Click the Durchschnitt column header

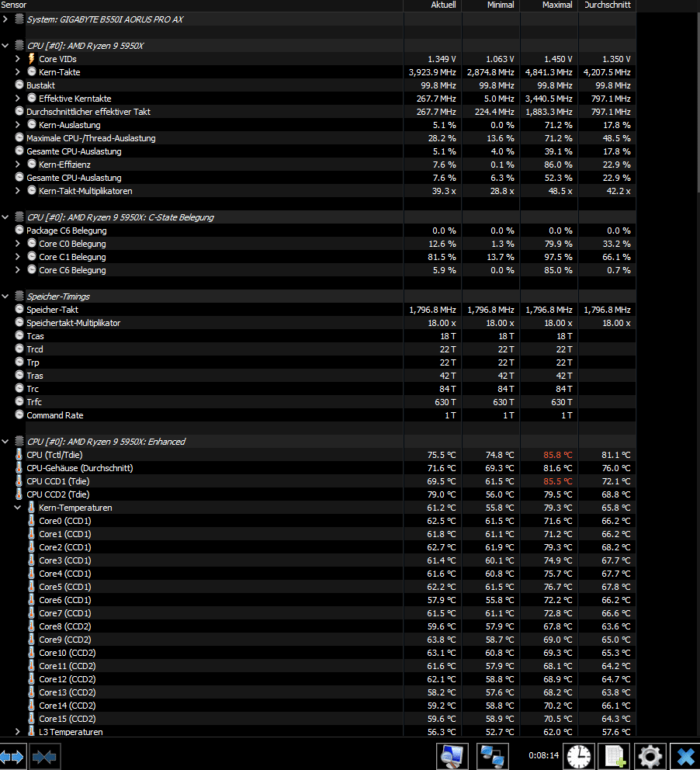click(x=607, y=5)
